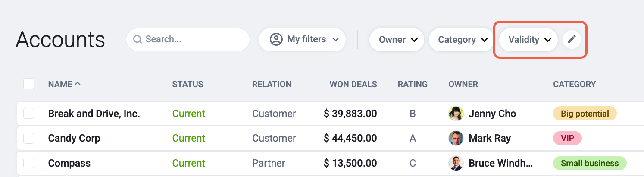Viewport: 644px width, 177px height.
Task: Sort by the WON DEALS column header
Action: (353, 84)
